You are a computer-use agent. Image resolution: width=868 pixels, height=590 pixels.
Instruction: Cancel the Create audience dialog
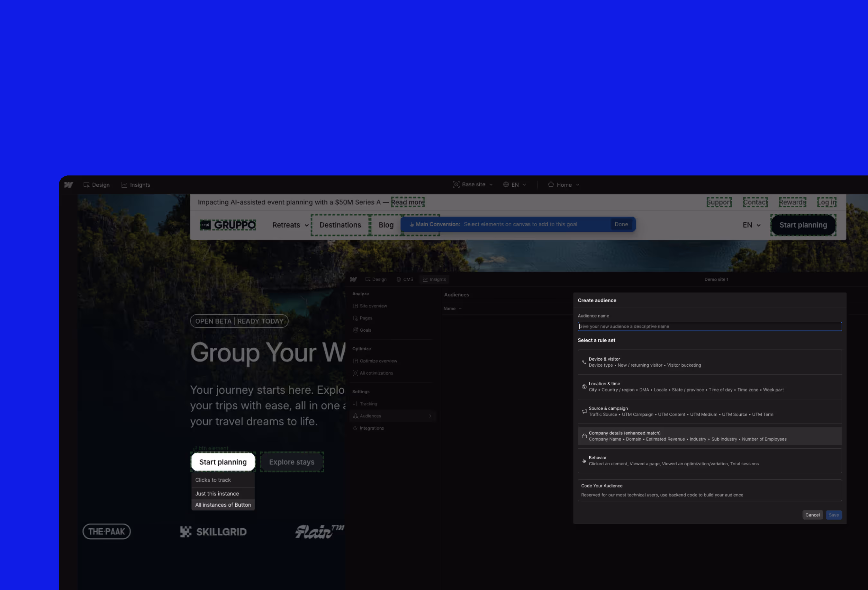(x=812, y=515)
